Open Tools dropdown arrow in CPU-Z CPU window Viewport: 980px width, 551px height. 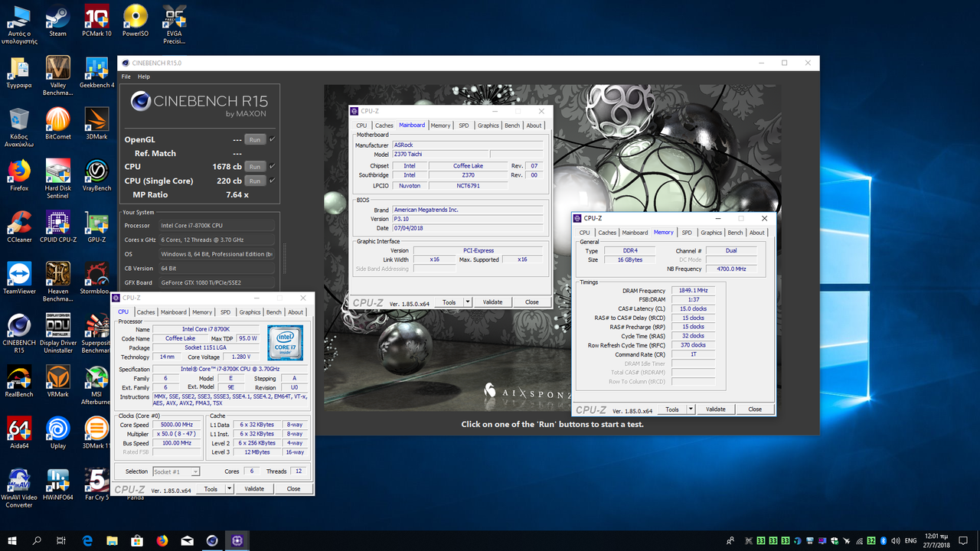(x=230, y=488)
